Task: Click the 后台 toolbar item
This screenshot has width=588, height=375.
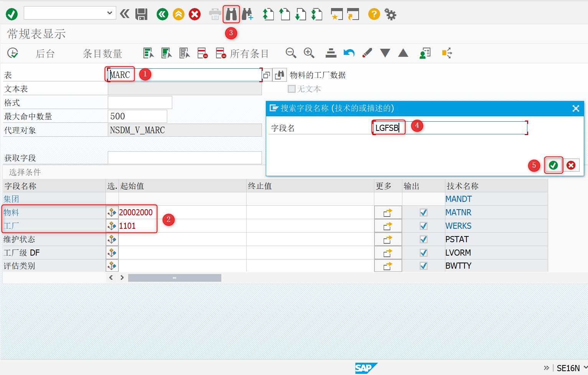Action: tap(45, 53)
